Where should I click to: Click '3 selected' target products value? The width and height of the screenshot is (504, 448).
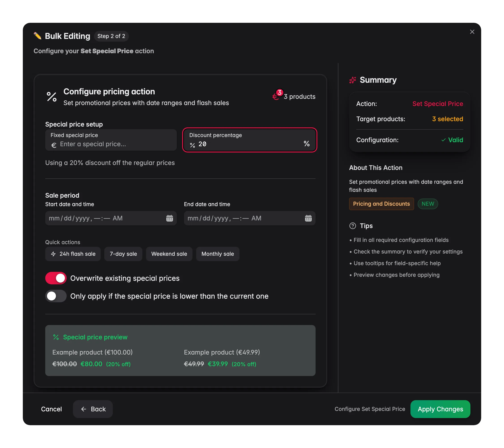click(448, 119)
